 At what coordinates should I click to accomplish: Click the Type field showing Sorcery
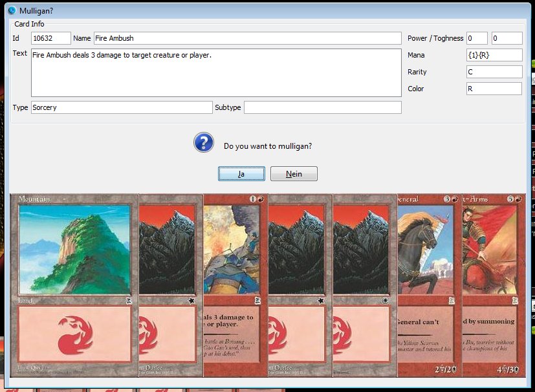(x=122, y=107)
